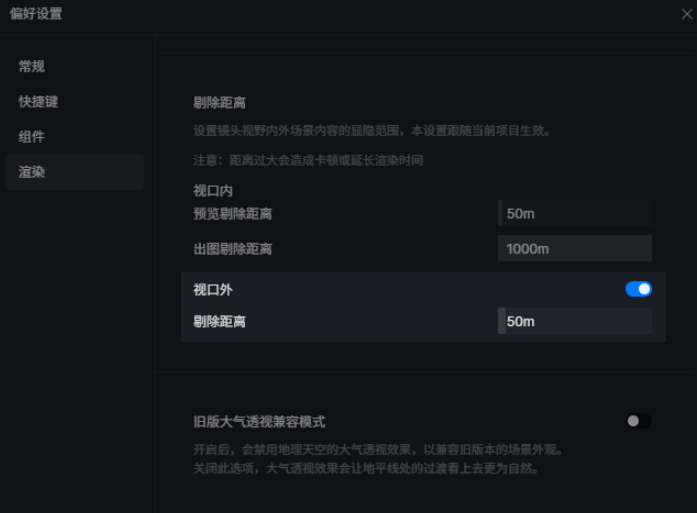Click the 视口外 label text
This screenshot has width=697, height=513.
(x=213, y=289)
